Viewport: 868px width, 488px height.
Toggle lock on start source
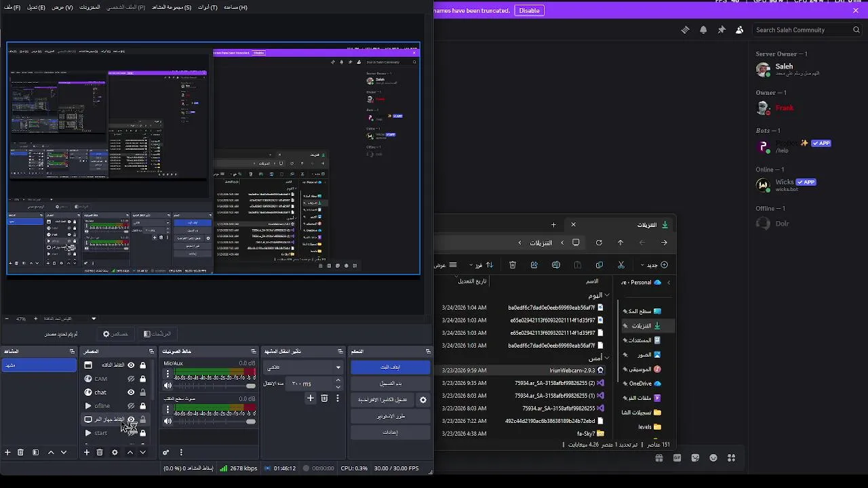pyautogui.click(x=142, y=433)
